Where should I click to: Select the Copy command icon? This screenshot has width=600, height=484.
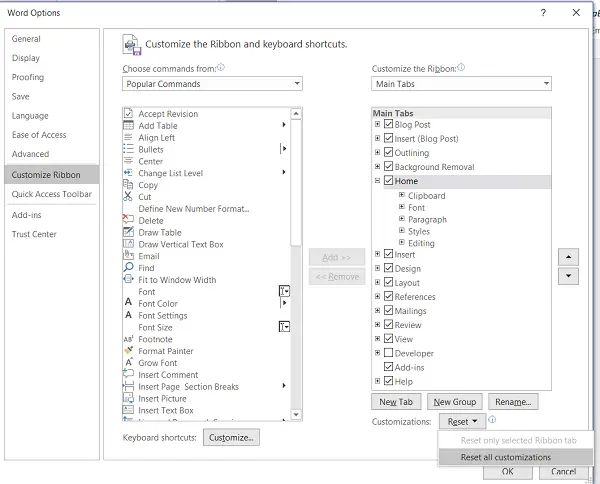(x=128, y=185)
